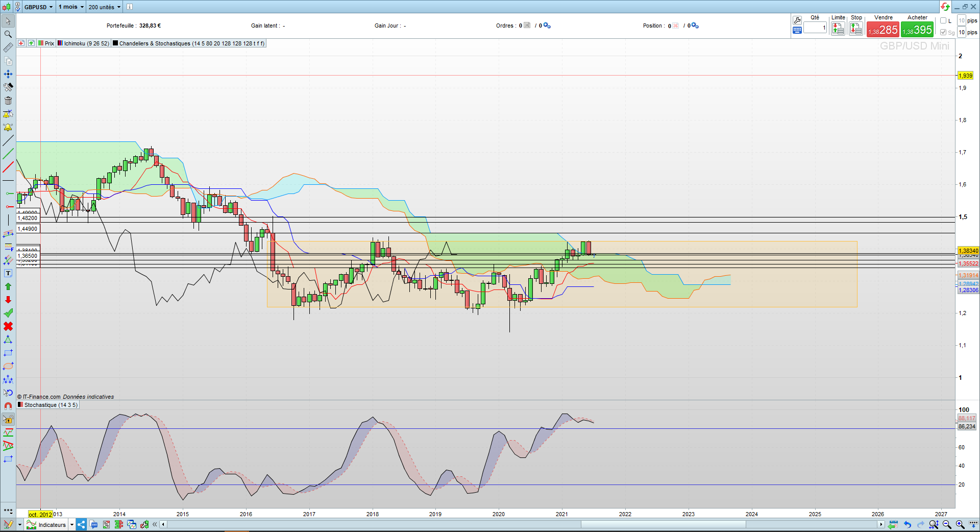
Task: Click the upper pips value field
Action: tap(962, 20)
